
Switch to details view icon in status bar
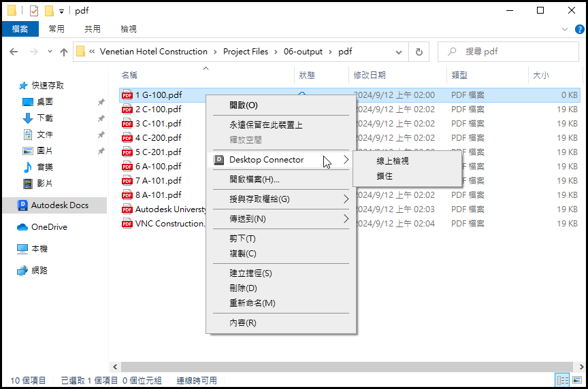(x=563, y=381)
